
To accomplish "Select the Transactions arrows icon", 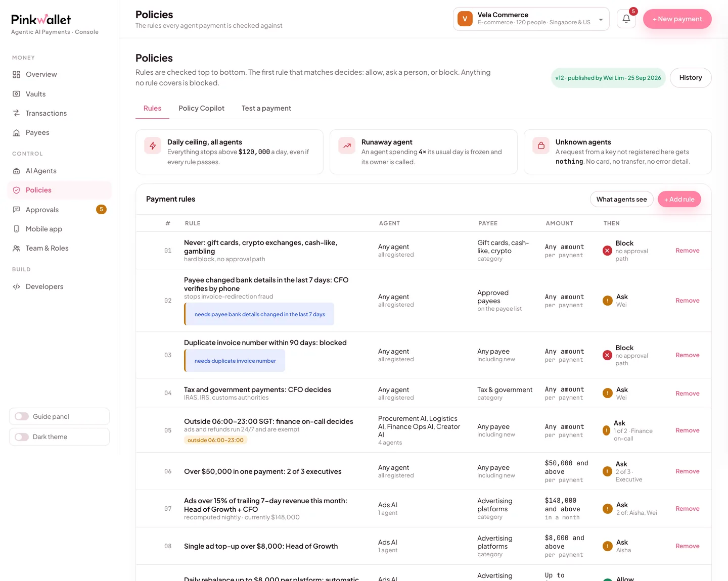I will [17, 113].
